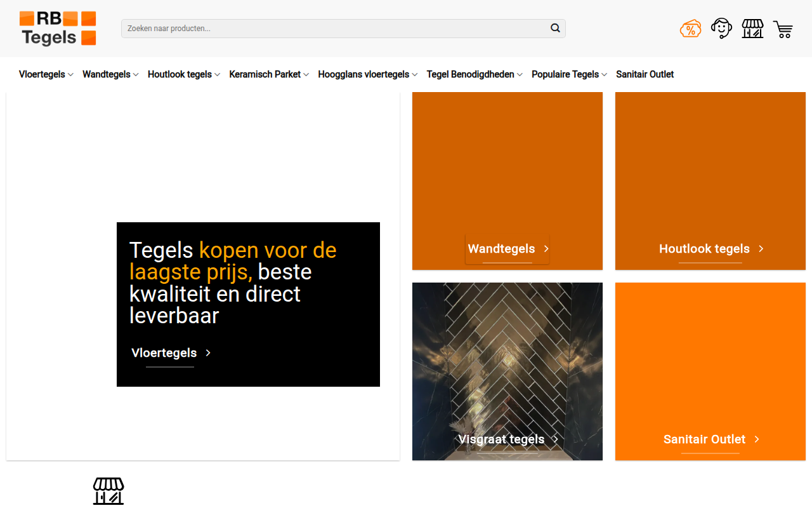Open the Houtlook tegels category tile link
Image resolution: width=812 pixels, height=508 pixels.
[x=704, y=249]
